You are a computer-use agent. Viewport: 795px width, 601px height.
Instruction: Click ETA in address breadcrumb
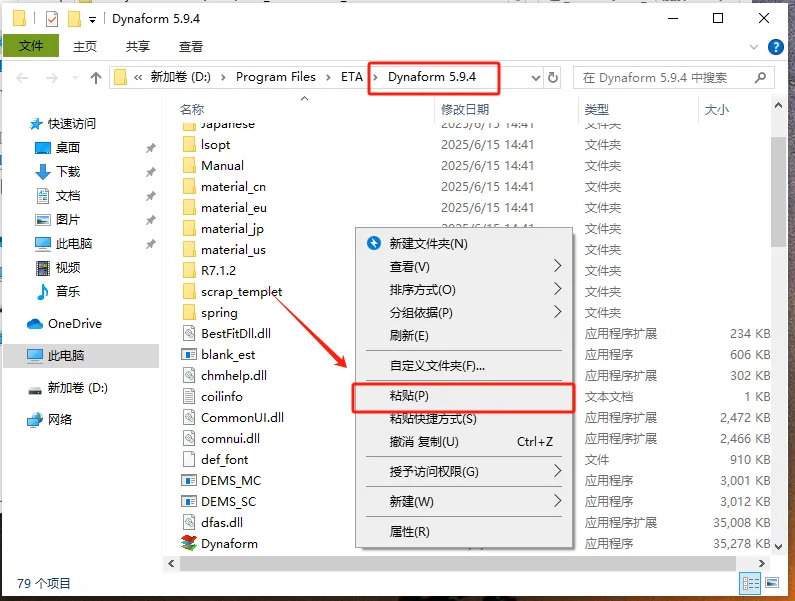pos(351,77)
